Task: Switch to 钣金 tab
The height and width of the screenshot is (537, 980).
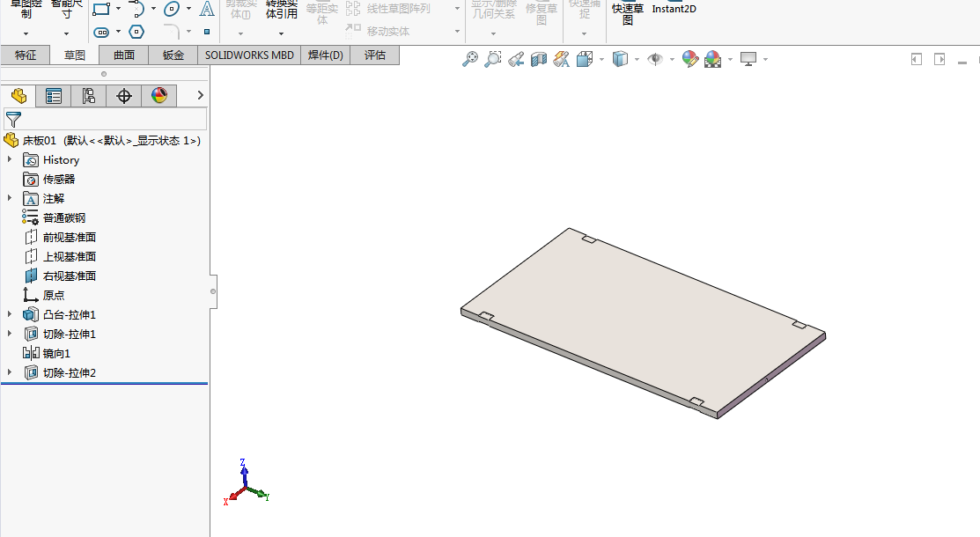Action: [x=173, y=55]
